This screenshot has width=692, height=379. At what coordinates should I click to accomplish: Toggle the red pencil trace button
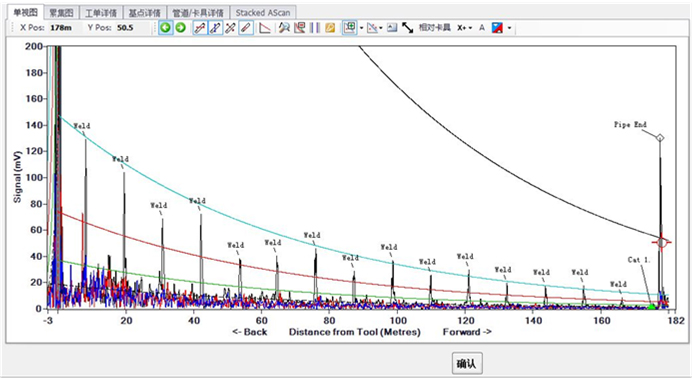click(x=246, y=28)
